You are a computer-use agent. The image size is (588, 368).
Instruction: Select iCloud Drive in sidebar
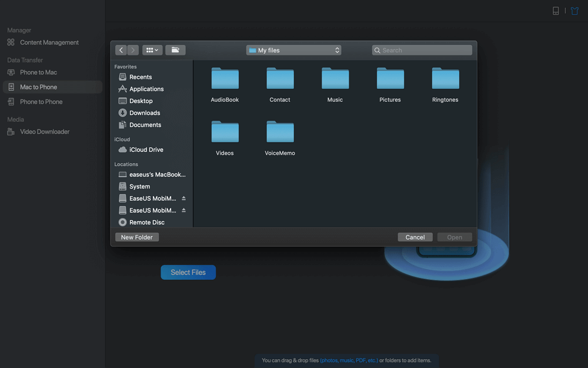[x=146, y=150]
